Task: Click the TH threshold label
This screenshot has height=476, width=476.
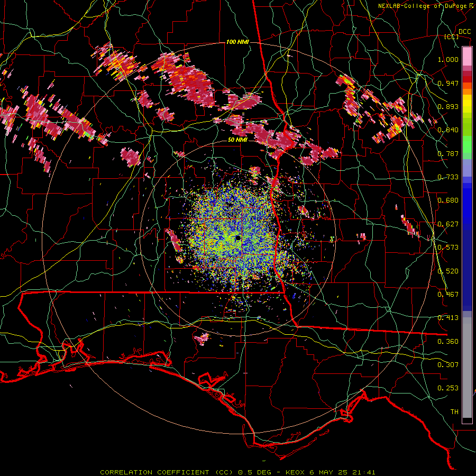Action: click(454, 412)
